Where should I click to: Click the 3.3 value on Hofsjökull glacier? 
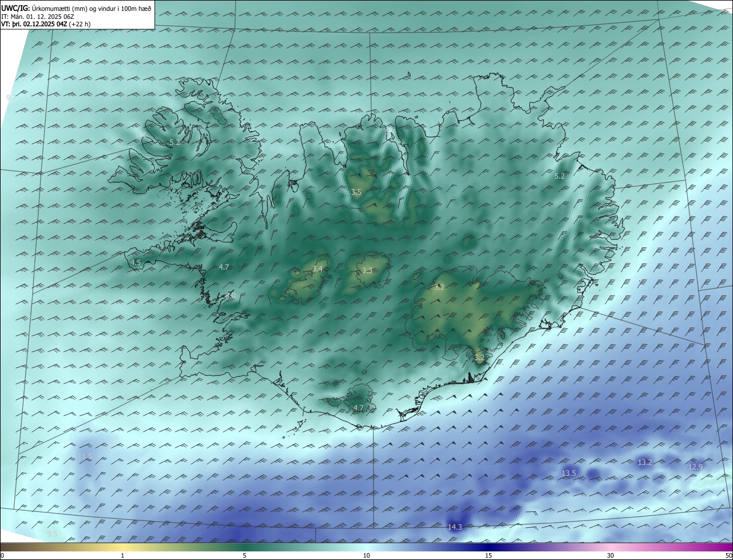[x=367, y=270]
